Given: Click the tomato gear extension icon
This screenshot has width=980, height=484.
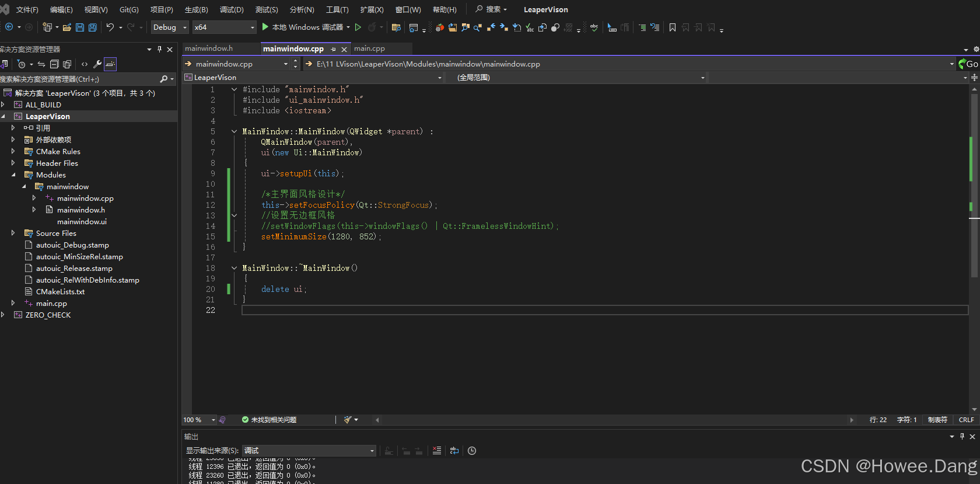Looking at the screenshot, I should 440,27.
